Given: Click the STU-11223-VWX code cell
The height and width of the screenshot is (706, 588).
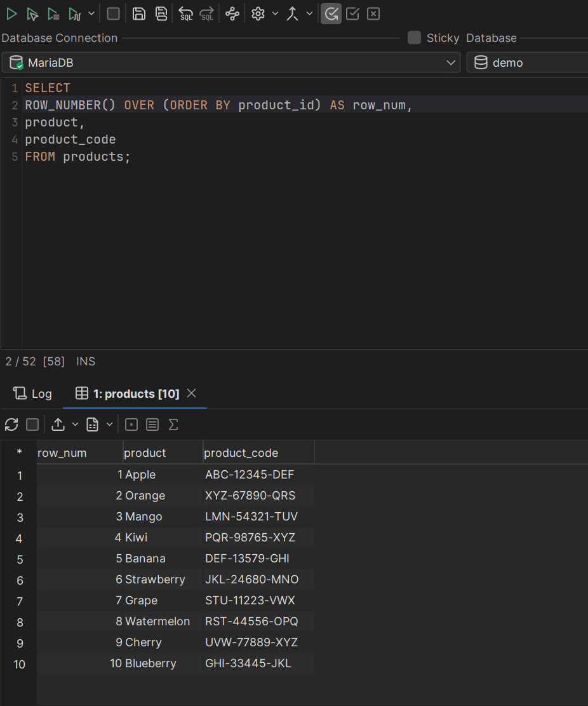Looking at the screenshot, I should [259, 600].
